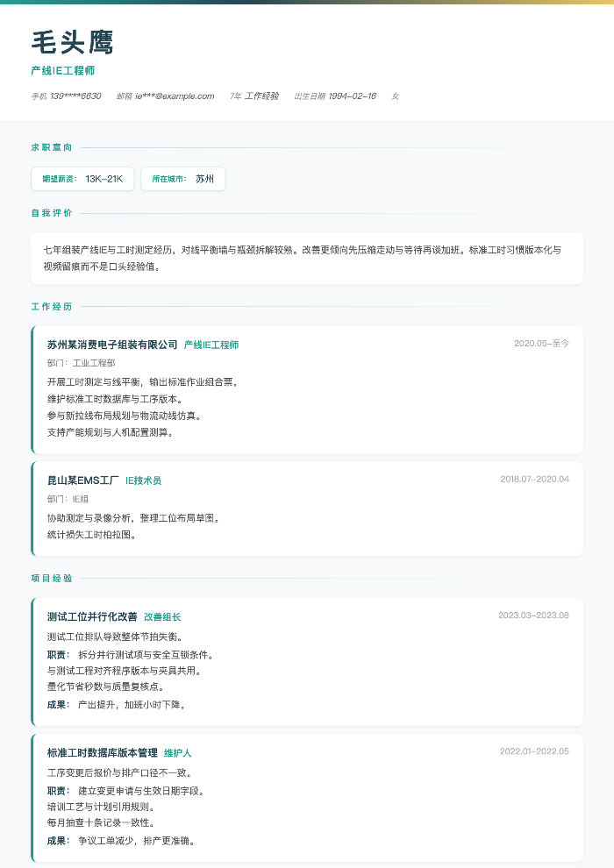Click the 项目经验 section heading
Screen dimensions: 614x868
point(52,579)
